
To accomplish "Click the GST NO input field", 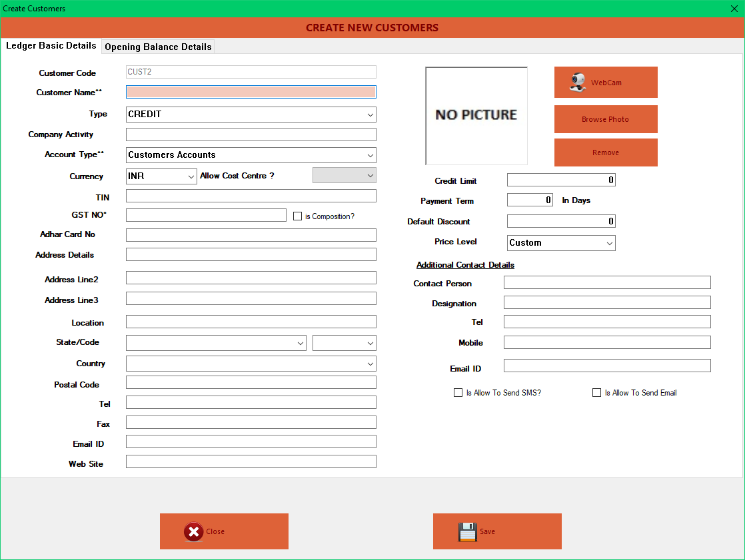I will [205, 215].
